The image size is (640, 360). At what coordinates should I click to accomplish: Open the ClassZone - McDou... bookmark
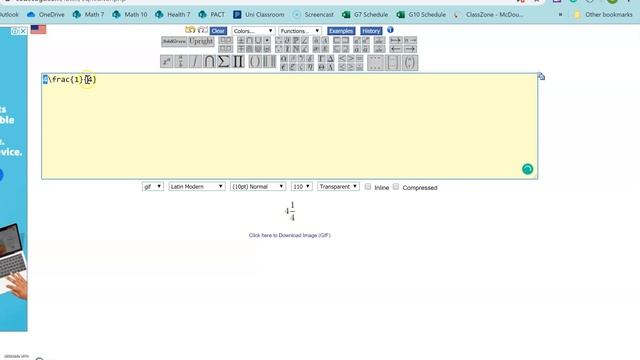click(x=489, y=14)
